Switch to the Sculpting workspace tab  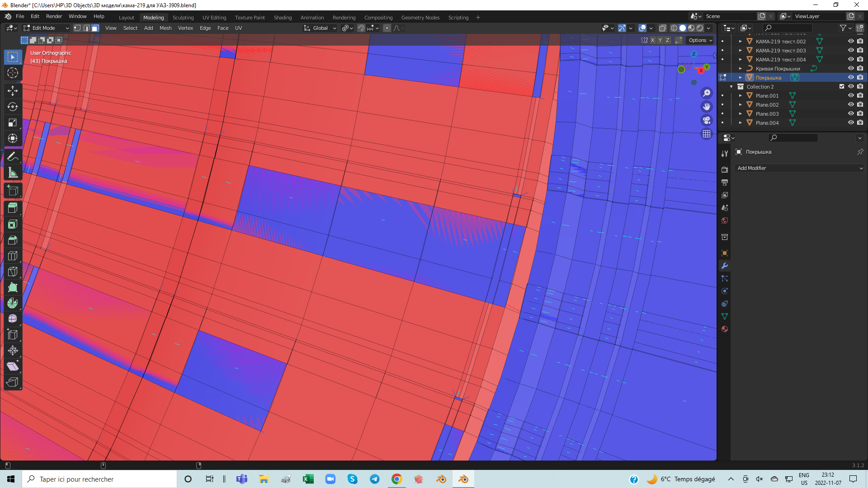click(x=183, y=18)
